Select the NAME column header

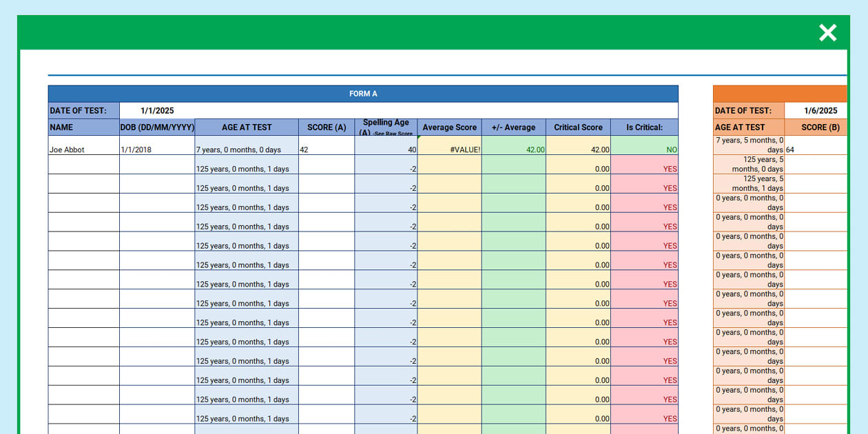click(83, 127)
